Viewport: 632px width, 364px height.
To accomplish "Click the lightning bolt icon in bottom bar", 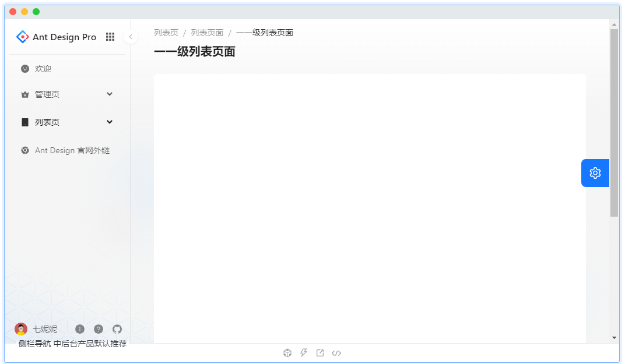I will [304, 353].
